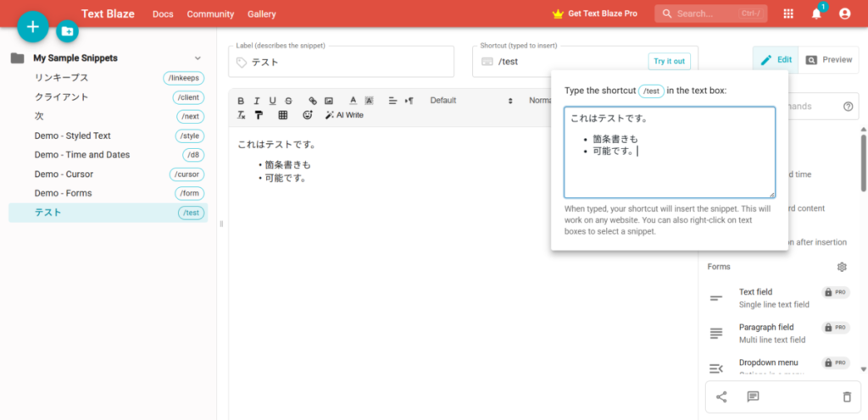Insert an image into the snippet
Image resolution: width=868 pixels, height=420 pixels.
329,101
